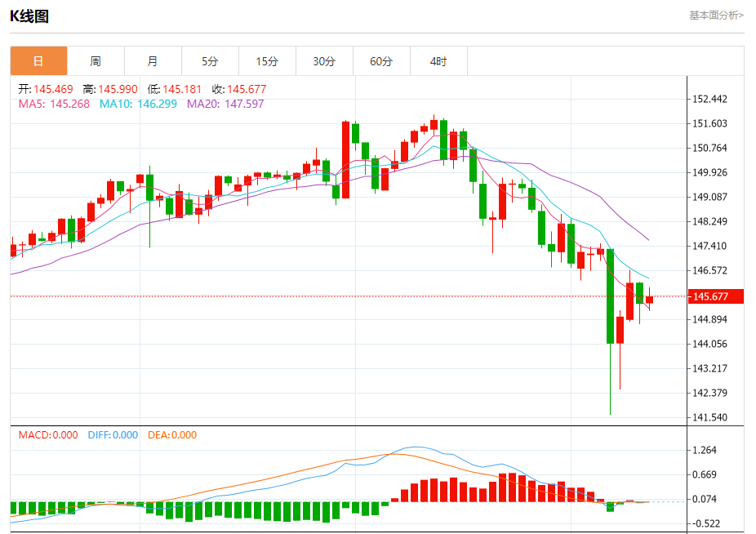Image resolution: width=756 pixels, height=534 pixels.
Task: Click the 141.540 price axis label
Action: tap(709, 417)
